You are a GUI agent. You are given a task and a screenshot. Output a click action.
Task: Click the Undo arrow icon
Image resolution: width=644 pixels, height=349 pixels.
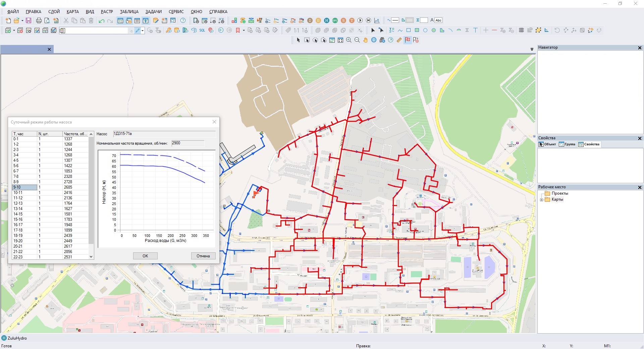click(x=102, y=21)
